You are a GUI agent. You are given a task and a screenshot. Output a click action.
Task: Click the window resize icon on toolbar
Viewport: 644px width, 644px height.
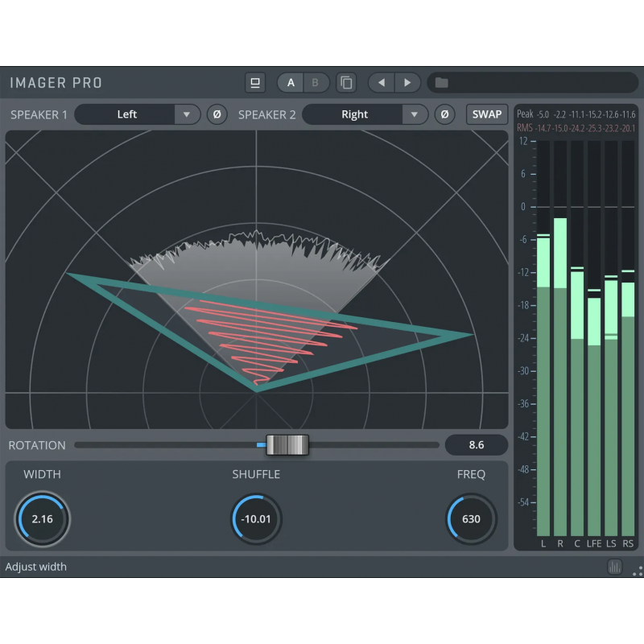tap(254, 83)
